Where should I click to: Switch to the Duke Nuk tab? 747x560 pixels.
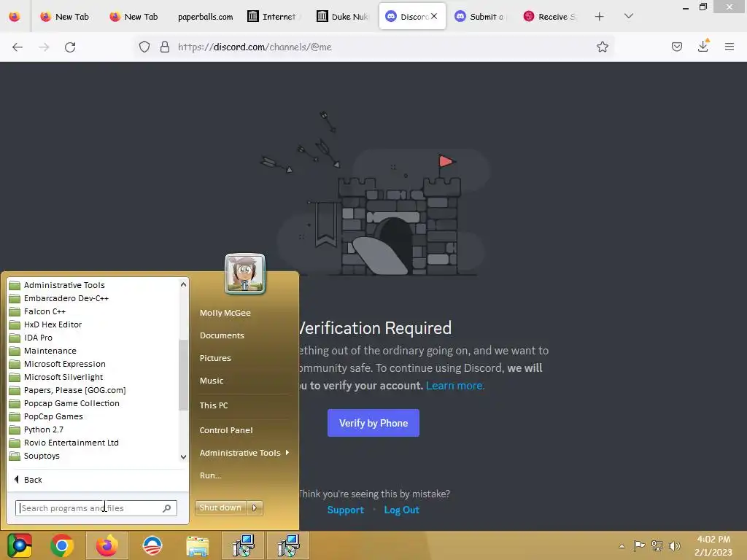[344, 17]
